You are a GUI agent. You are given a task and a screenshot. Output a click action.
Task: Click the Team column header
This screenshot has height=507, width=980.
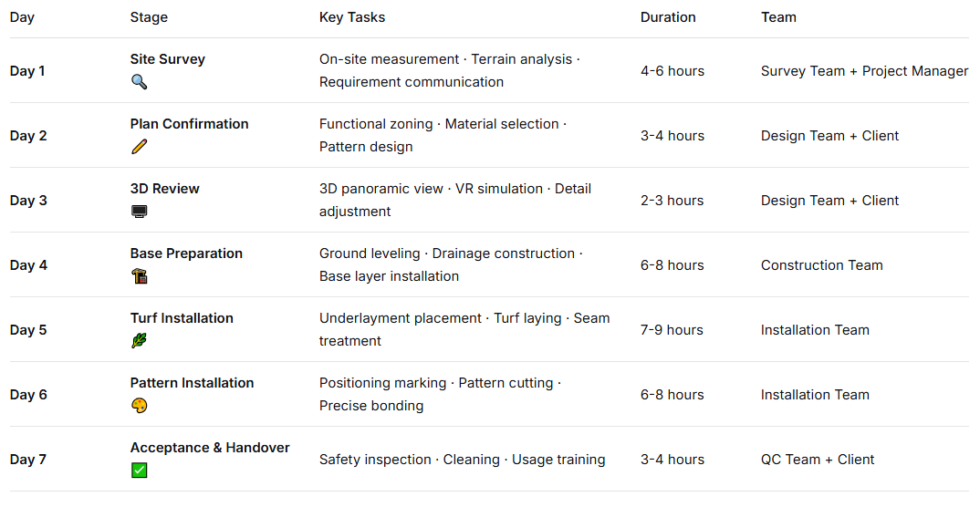coord(778,17)
